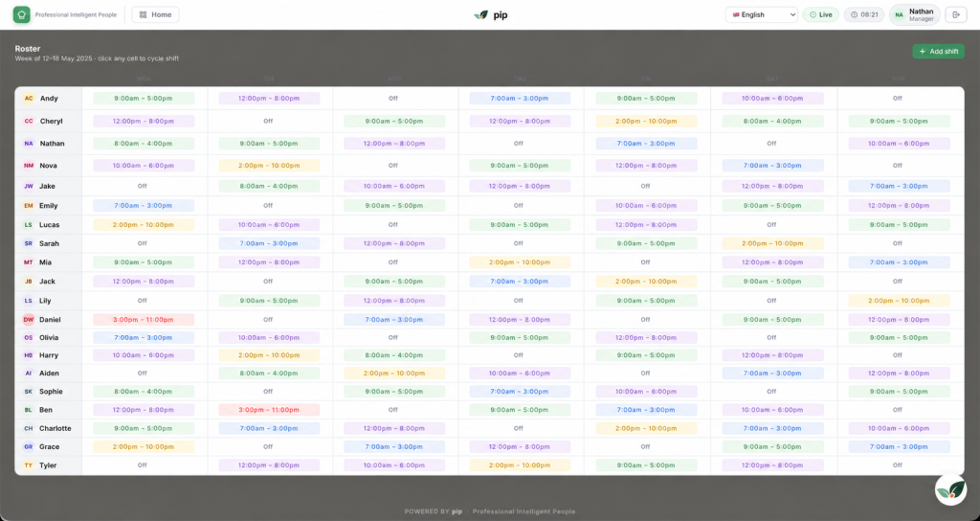980x521 pixels.
Task: Open Nathan Manager profile badge
Action: pos(914,15)
